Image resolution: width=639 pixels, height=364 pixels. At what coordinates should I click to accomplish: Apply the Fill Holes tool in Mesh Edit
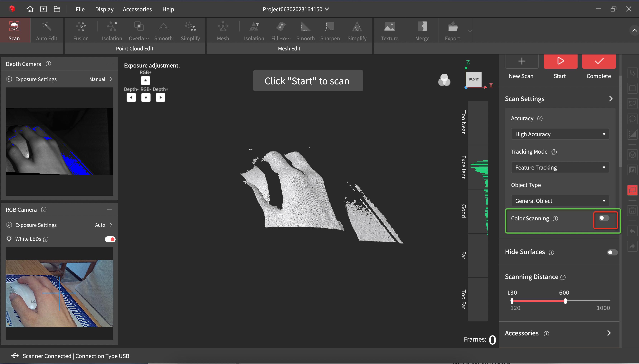(x=280, y=30)
